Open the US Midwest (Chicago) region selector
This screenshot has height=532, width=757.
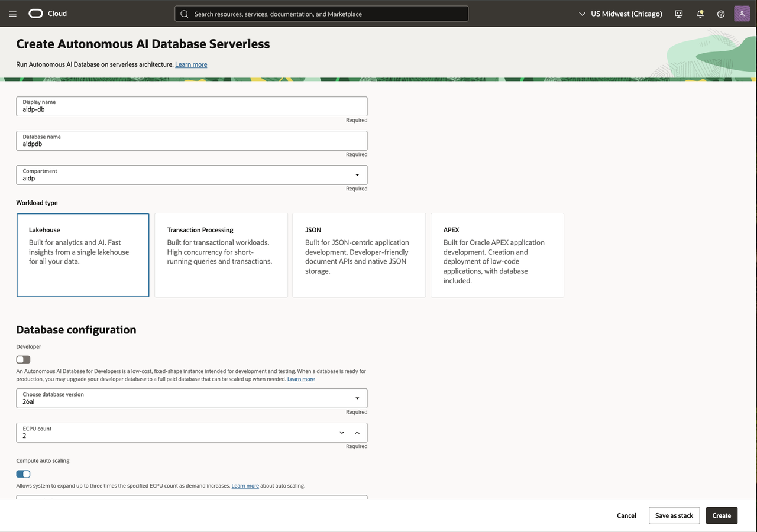(x=620, y=14)
